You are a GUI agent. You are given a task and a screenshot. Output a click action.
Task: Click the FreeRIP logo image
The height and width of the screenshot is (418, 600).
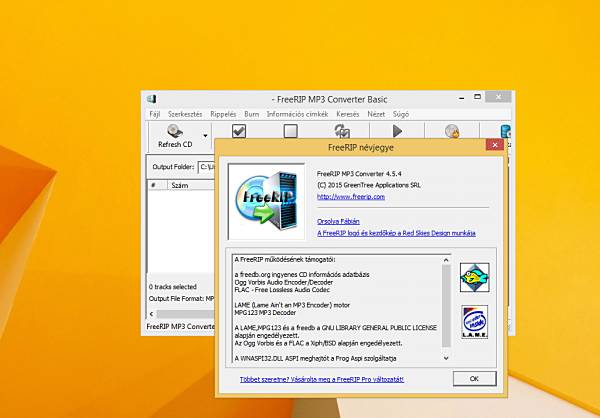tap(267, 202)
